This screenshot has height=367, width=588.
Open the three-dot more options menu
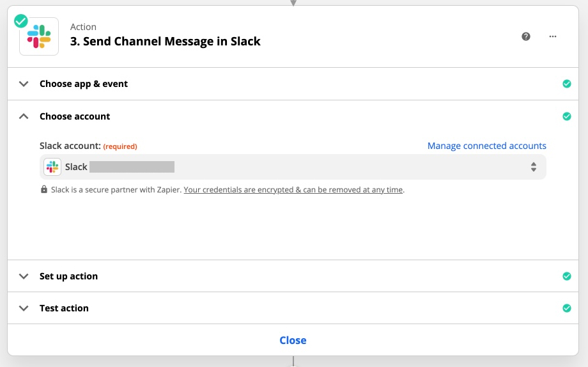[x=553, y=36]
